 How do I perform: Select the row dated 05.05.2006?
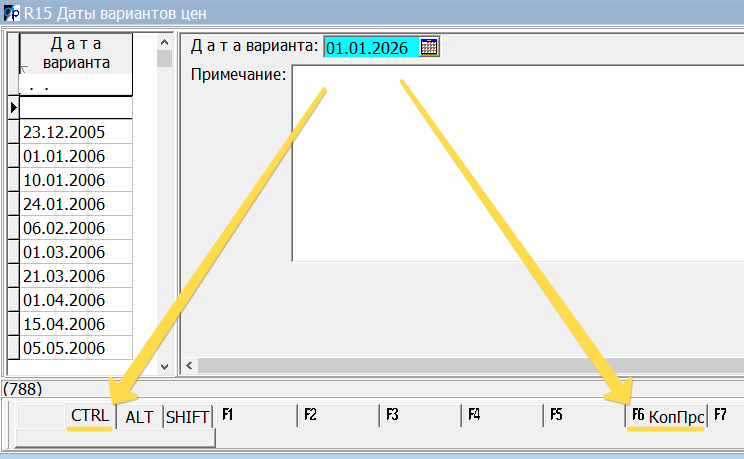[75, 348]
